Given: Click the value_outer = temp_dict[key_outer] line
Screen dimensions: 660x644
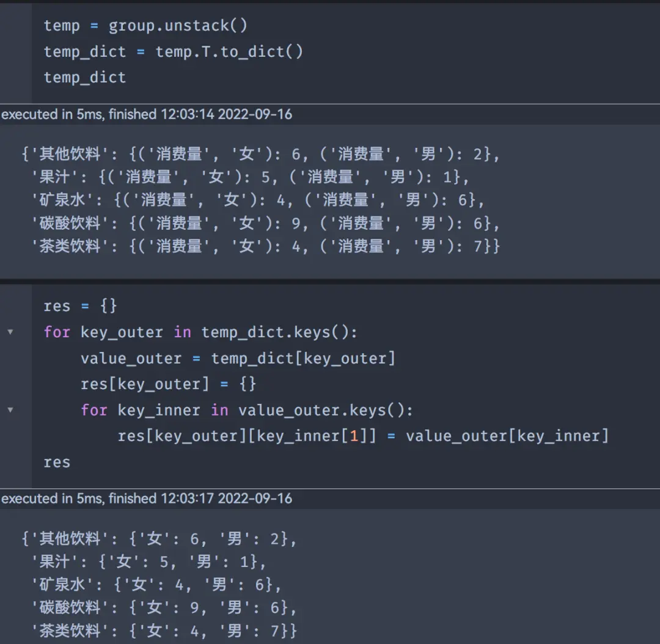Looking at the screenshot, I should tap(238, 359).
